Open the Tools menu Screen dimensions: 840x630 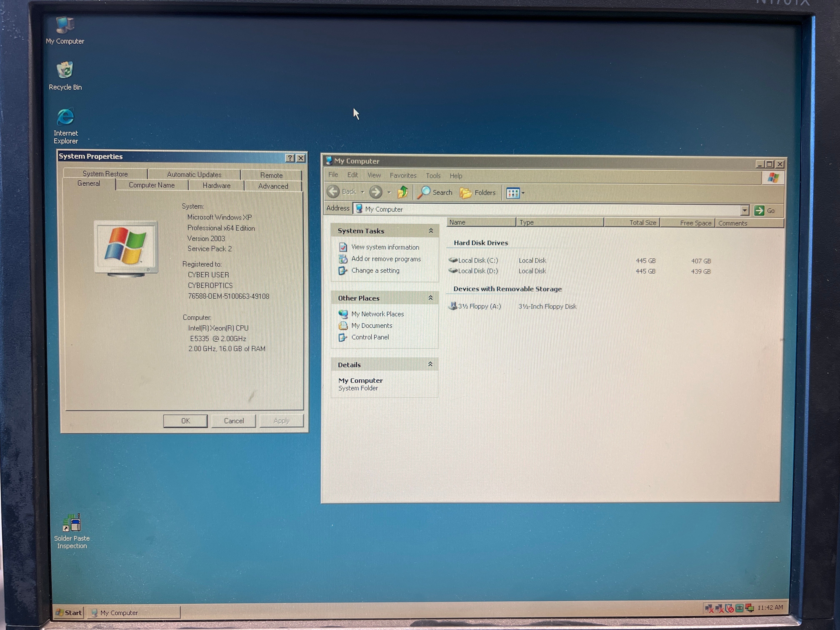[433, 175]
